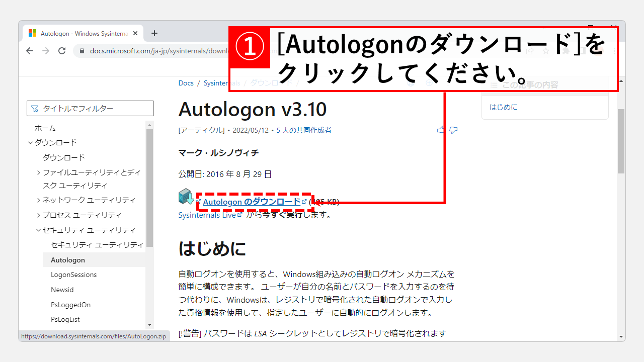Click the sidebar scrollbar down arrow
The width and height of the screenshot is (644, 362).
[x=149, y=325]
